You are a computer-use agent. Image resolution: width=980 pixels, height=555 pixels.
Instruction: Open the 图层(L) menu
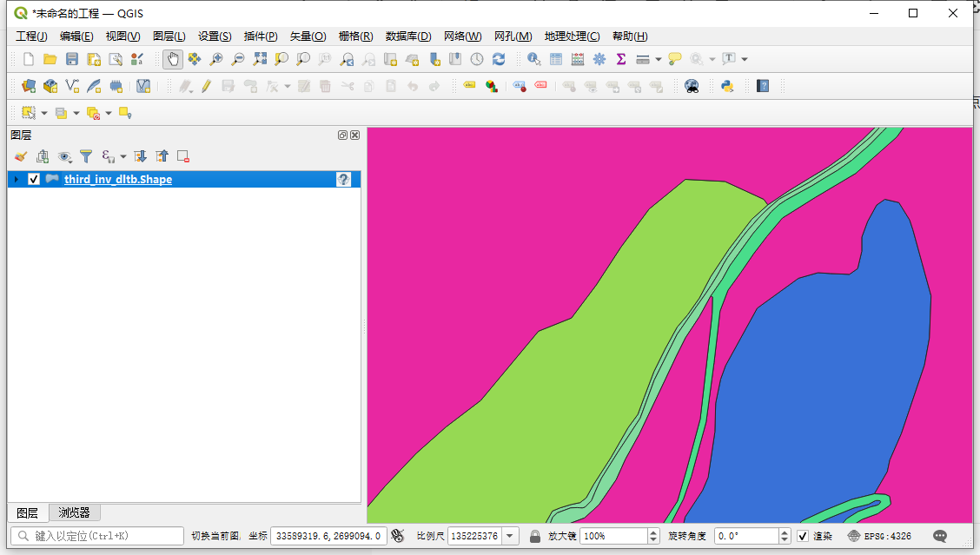pyautogui.click(x=169, y=36)
